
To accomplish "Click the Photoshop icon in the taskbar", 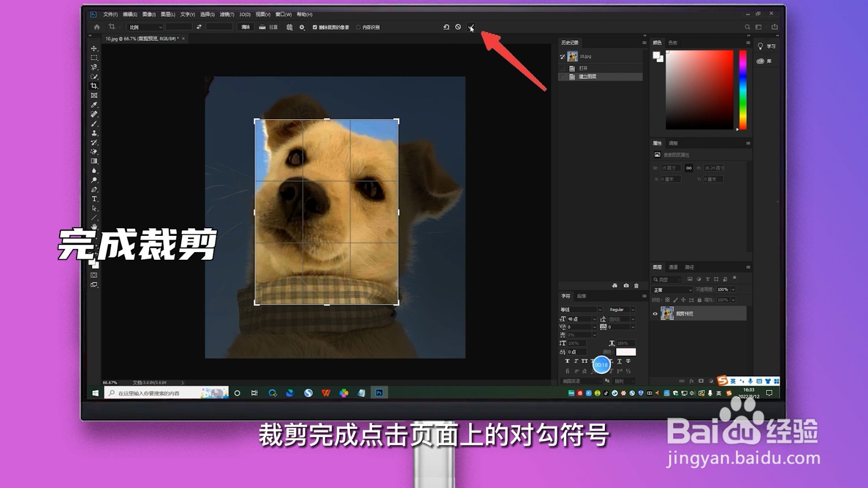I will (379, 393).
